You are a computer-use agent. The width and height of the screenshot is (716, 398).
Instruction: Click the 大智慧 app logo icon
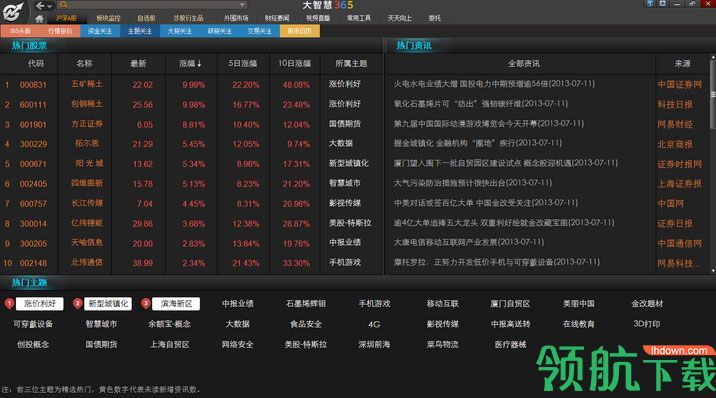coord(14,12)
